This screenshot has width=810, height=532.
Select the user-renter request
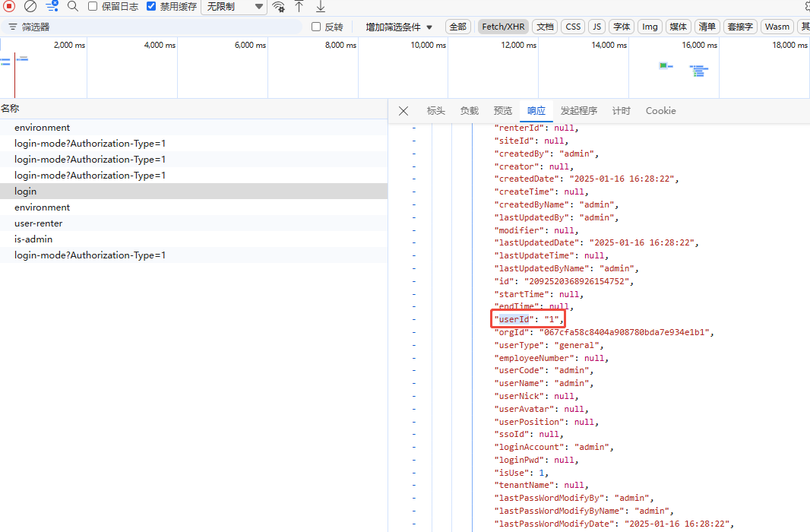click(x=194, y=223)
